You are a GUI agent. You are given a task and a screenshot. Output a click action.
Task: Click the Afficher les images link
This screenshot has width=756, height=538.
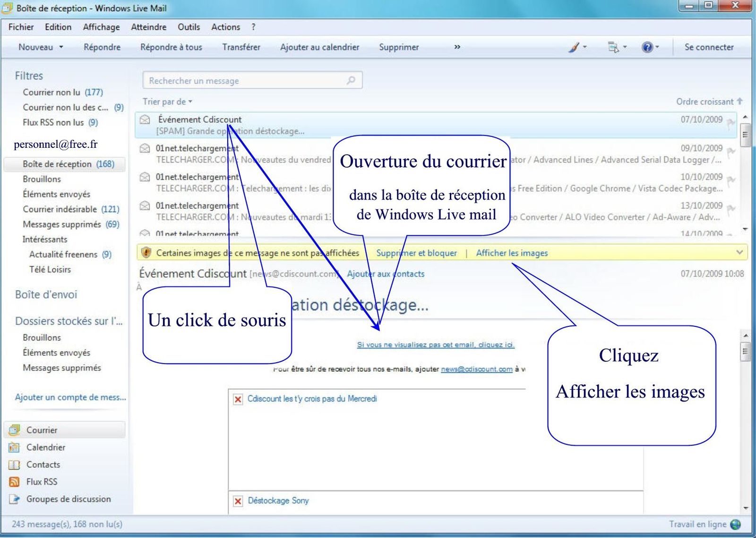512,253
